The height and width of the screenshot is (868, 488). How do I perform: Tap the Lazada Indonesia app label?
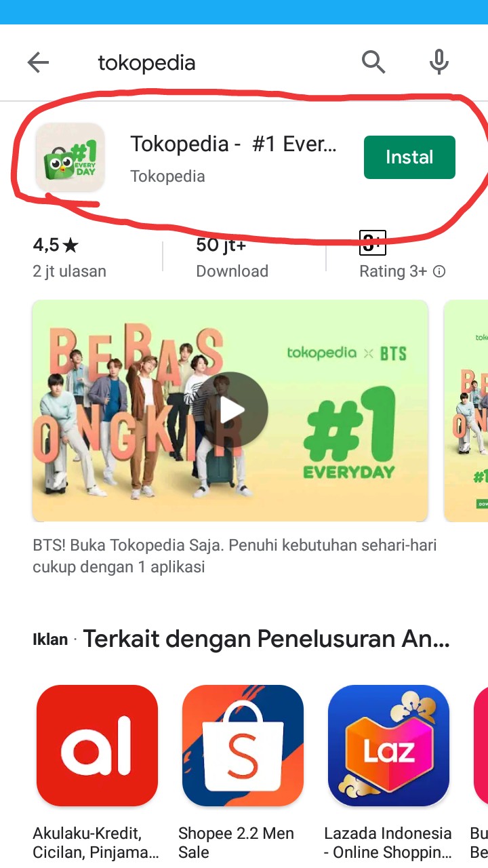tap(388, 842)
